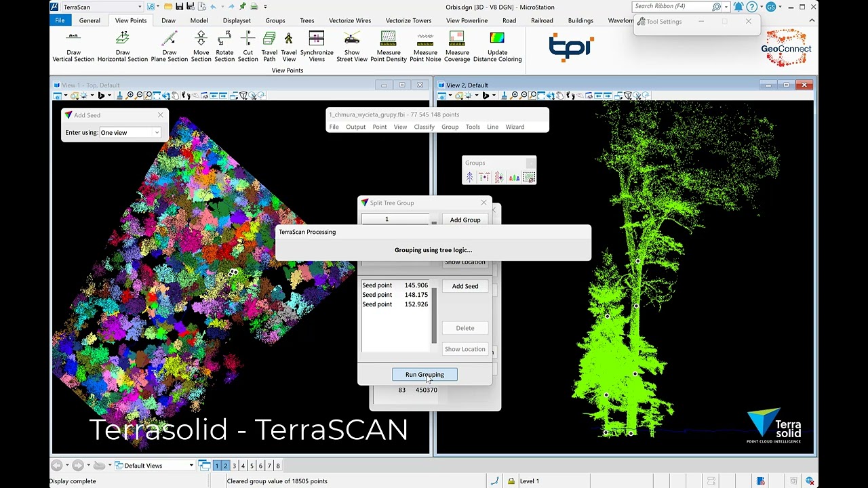Click the Add Seed button
This screenshot has width=868, height=488.
coord(465,286)
